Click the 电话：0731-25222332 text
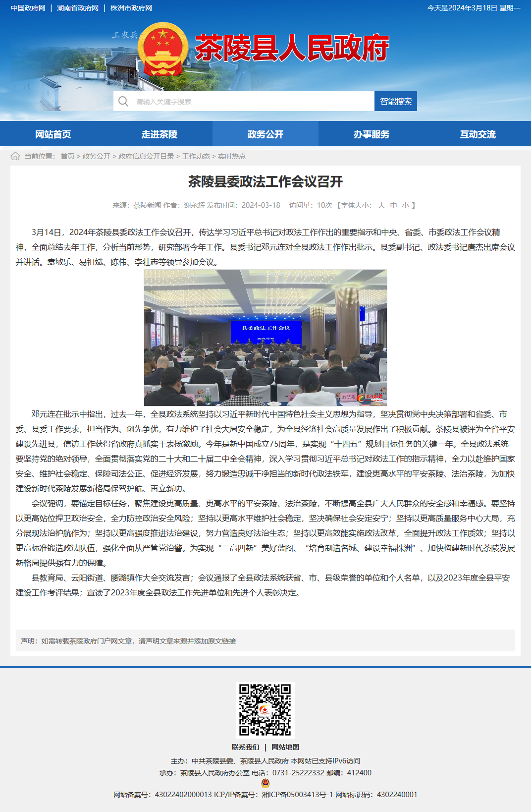 coord(288,772)
